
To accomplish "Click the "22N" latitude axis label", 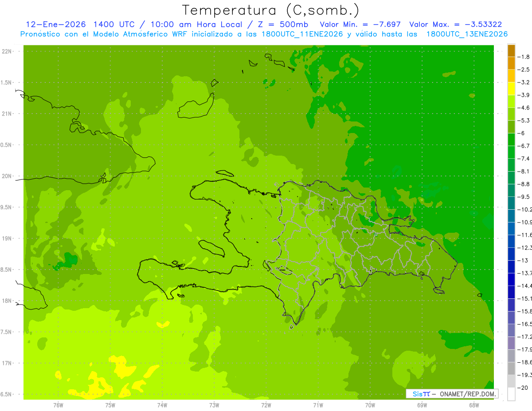I will coord(7,51).
